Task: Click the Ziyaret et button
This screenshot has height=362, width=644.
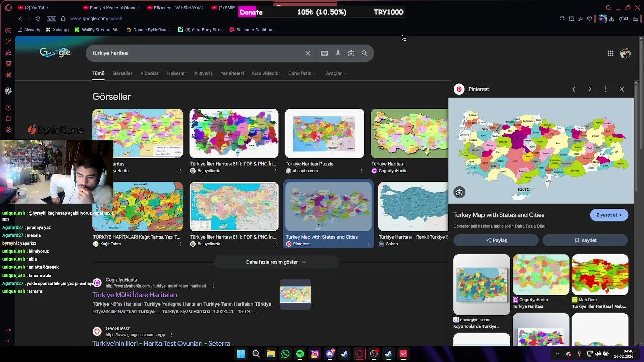Action: [x=609, y=215]
